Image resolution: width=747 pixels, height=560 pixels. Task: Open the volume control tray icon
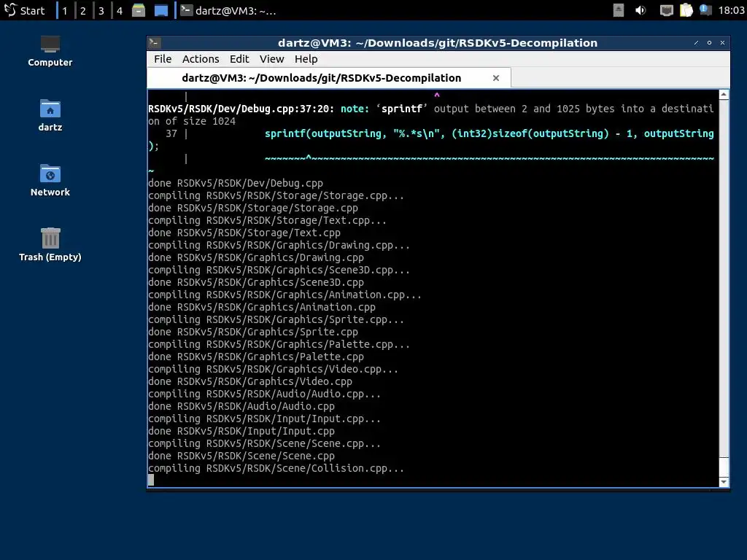click(x=640, y=10)
